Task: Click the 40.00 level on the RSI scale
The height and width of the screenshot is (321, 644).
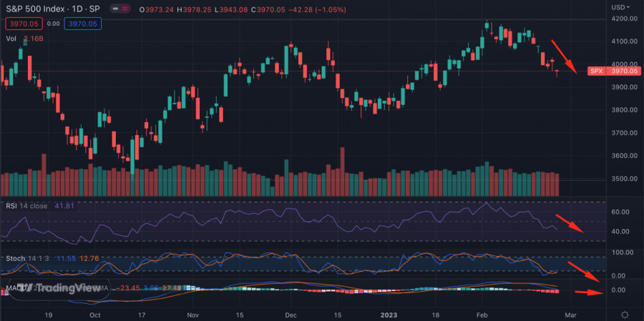Action: click(620, 232)
